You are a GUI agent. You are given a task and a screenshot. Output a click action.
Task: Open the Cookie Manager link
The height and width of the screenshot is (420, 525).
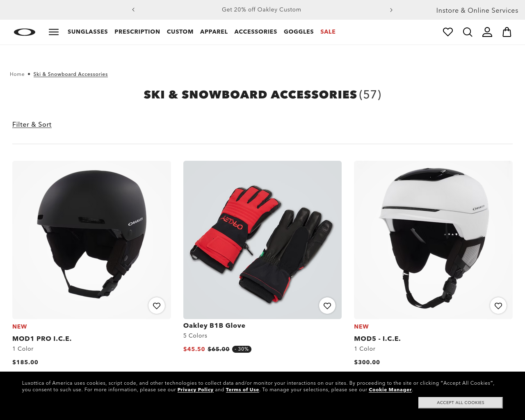(390, 390)
